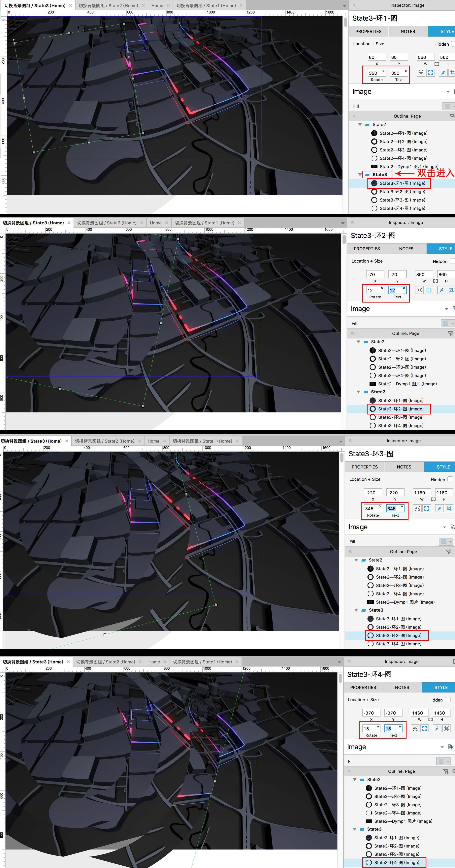
Task: Click State3 item marked with 双击进入 arrow
Action: coord(379,175)
